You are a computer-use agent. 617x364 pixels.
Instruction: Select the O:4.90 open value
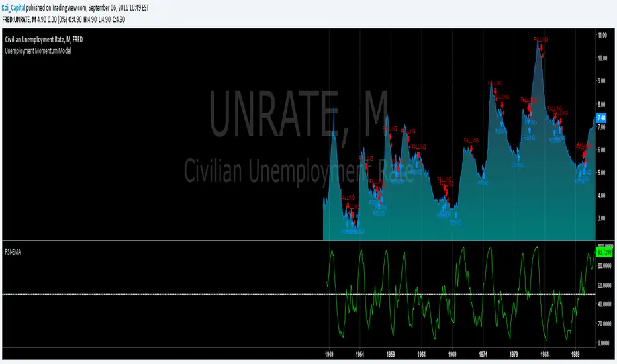point(75,19)
